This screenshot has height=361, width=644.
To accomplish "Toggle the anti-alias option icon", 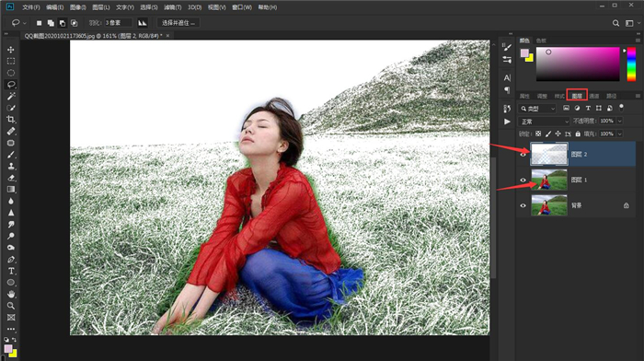I will pyautogui.click(x=142, y=23).
